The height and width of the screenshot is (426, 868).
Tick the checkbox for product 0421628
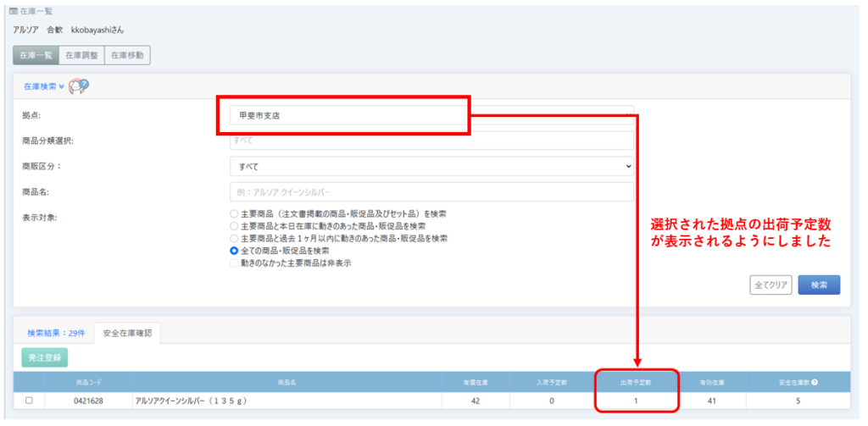tap(29, 401)
